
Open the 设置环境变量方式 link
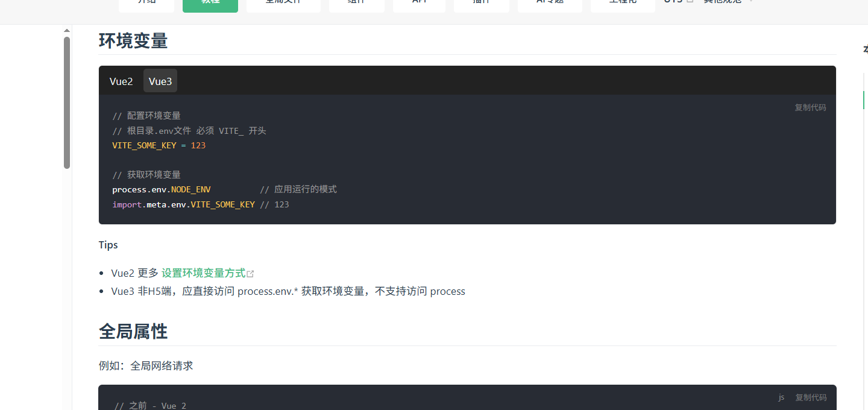(x=203, y=273)
